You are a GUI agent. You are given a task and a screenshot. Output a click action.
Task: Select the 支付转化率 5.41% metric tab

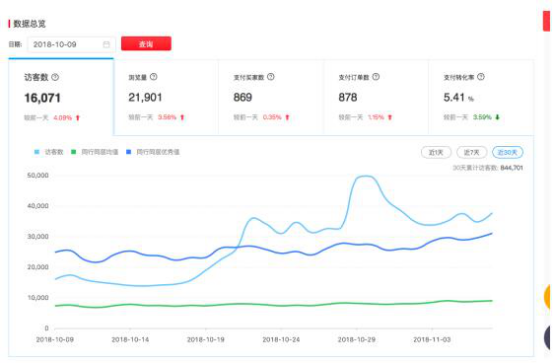tap(481, 97)
